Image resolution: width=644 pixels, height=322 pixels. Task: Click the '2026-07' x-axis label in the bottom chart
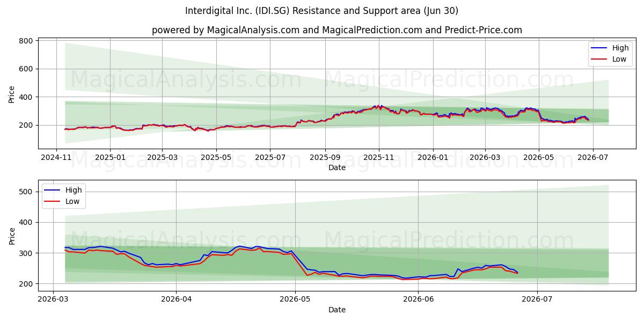pyautogui.click(x=537, y=299)
